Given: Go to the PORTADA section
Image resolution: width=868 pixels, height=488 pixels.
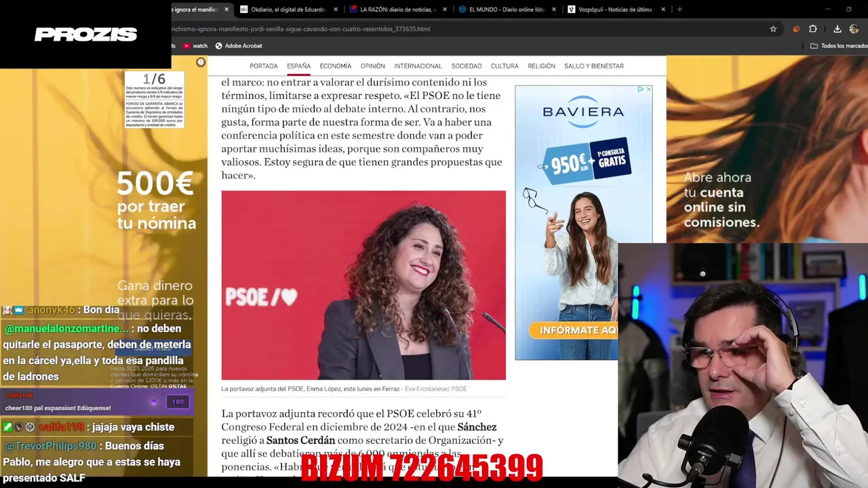Looking at the screenshot, I should pos(264,66).
